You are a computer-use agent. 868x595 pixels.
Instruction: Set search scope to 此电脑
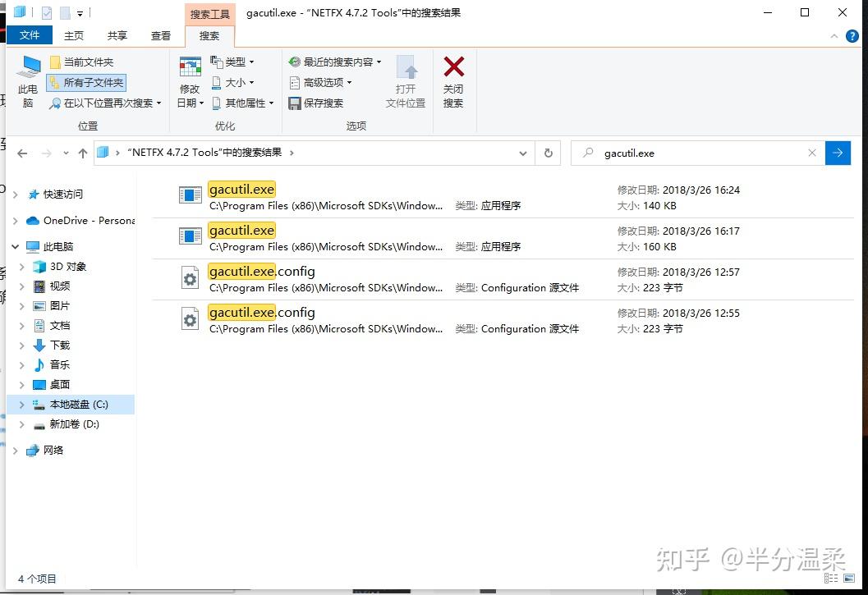coord(27,80)
